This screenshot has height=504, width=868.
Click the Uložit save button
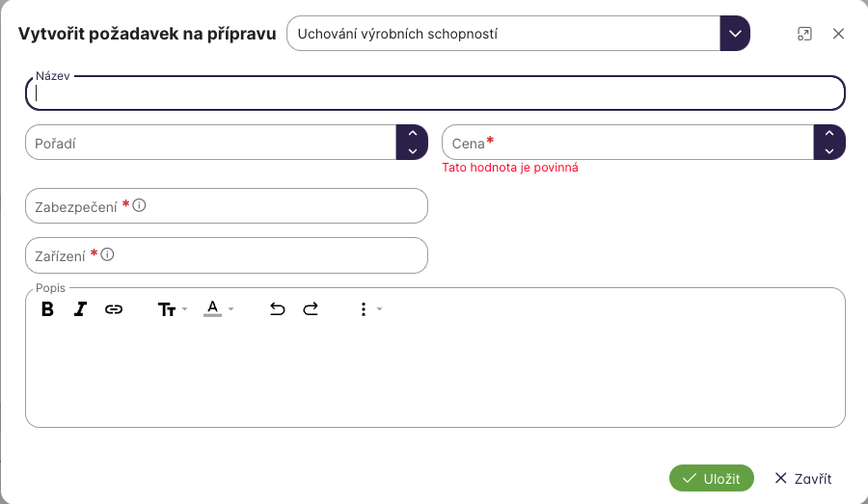click(x=712, y=478)
